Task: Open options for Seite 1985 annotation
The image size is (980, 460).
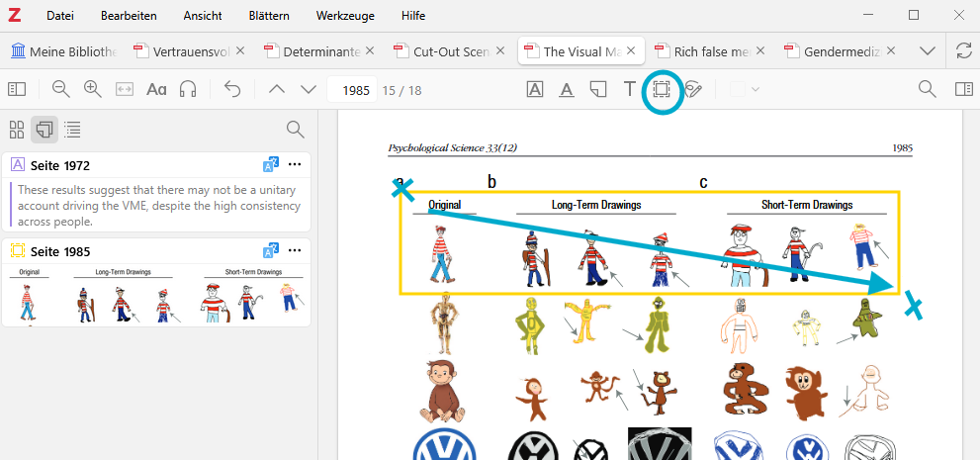Action: 295,251
